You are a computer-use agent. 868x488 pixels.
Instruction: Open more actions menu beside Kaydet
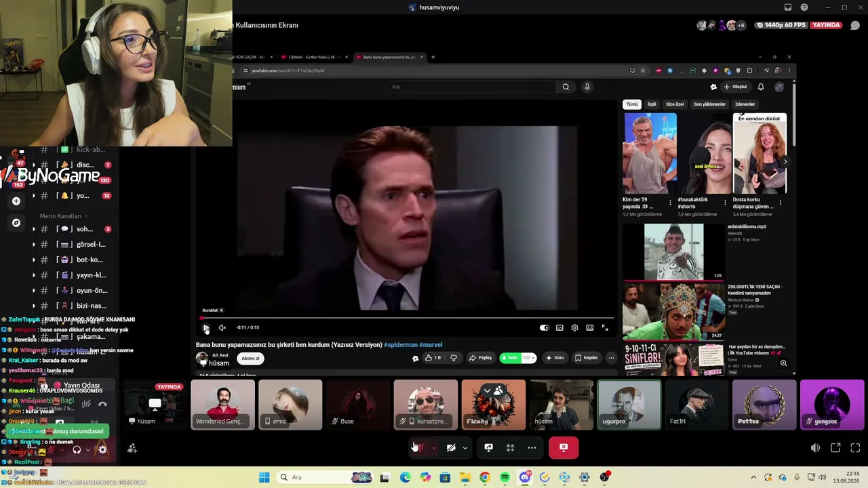pos(611,358)
